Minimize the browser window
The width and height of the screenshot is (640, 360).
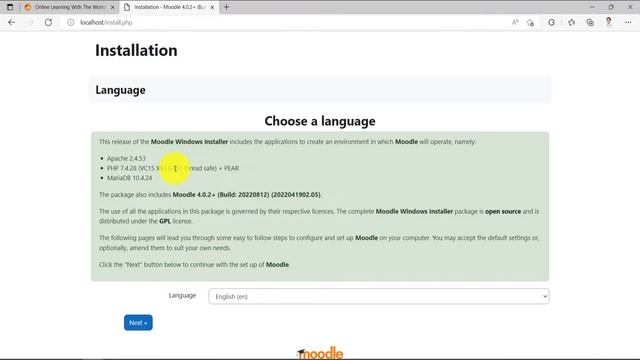pyautogui.click(x=592, y=7)
